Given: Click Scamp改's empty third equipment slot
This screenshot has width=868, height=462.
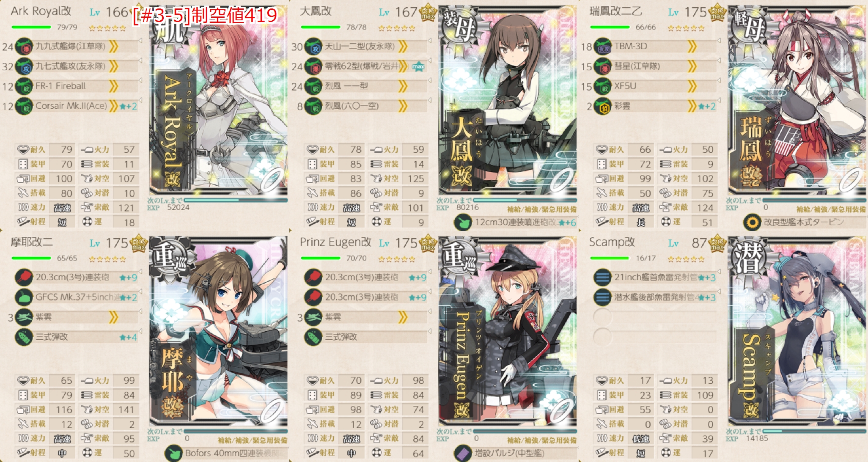Looking at the screenshot, I should 655,317.
